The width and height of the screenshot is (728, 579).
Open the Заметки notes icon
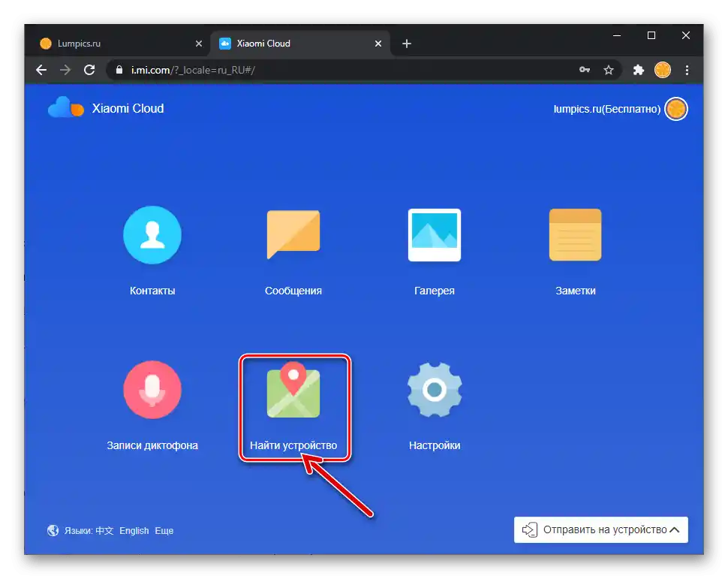coord(575,234)
